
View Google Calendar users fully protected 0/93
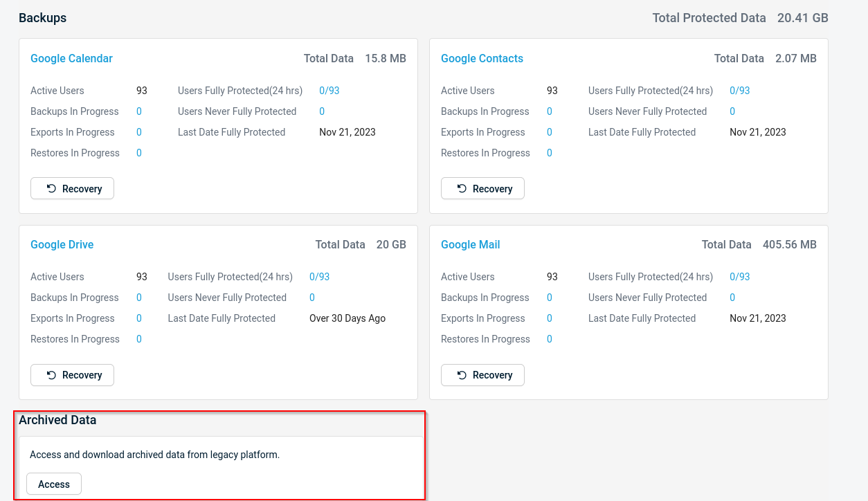tap(329, 91)
